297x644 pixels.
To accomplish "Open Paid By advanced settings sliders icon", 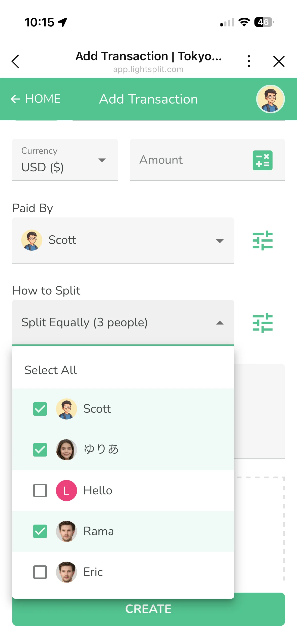I will coord(262,240).
